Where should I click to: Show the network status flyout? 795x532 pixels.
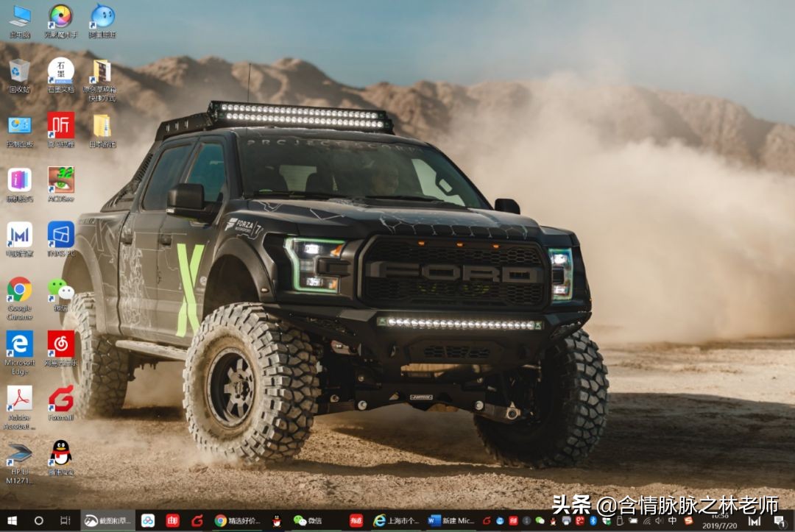pyautogui.click(x=648, y=522)
